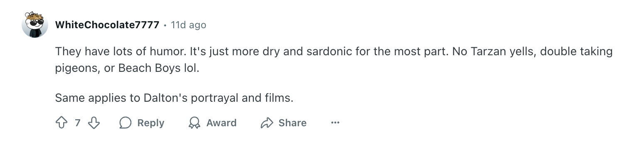Screen dimensions: 644x152
Task: Click the dot separator before the timestamp
Action: (165, 25)
